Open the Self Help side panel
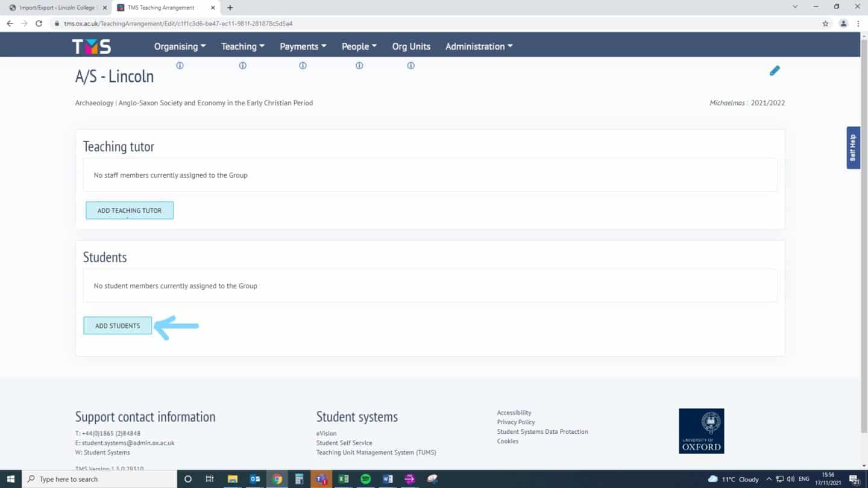Viewport: 868px width, 488px height. pos(853,148)
